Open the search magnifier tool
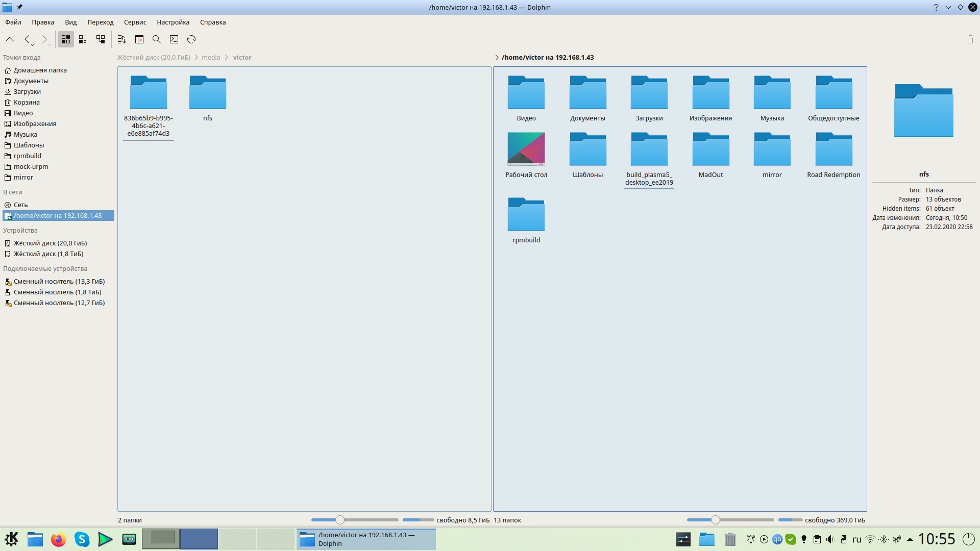Image resolution: width=980 pixels, height=551 pixels. point(157,39)
